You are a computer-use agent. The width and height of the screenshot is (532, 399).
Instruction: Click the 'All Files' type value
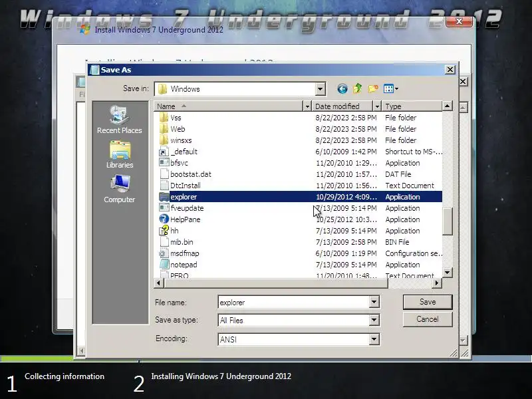tap(231, 321)
